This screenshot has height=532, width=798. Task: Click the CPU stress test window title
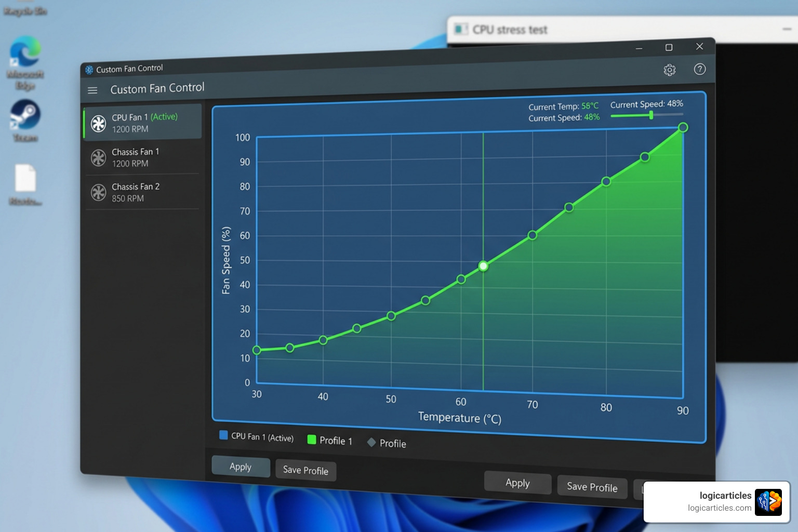pyautogui.click(x=510, y=30)
